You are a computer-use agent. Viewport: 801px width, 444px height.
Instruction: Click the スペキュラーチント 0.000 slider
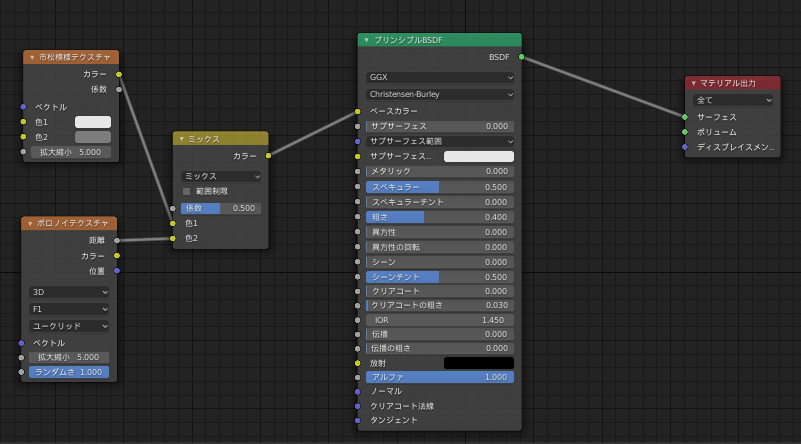point(440,202)
